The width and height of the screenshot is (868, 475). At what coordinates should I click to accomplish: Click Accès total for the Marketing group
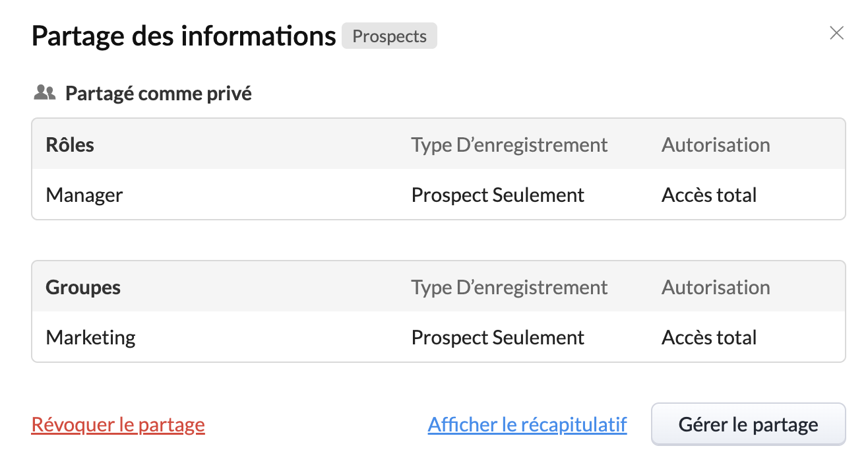709,337
